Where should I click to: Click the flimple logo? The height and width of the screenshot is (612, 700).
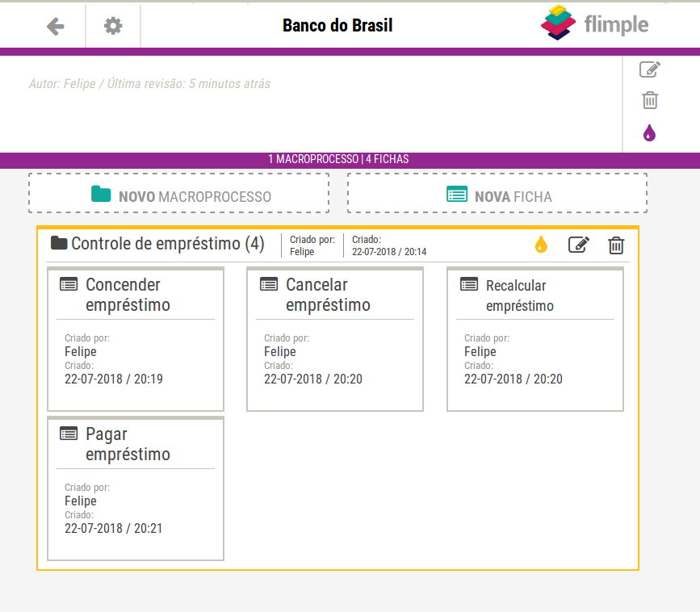594,23
